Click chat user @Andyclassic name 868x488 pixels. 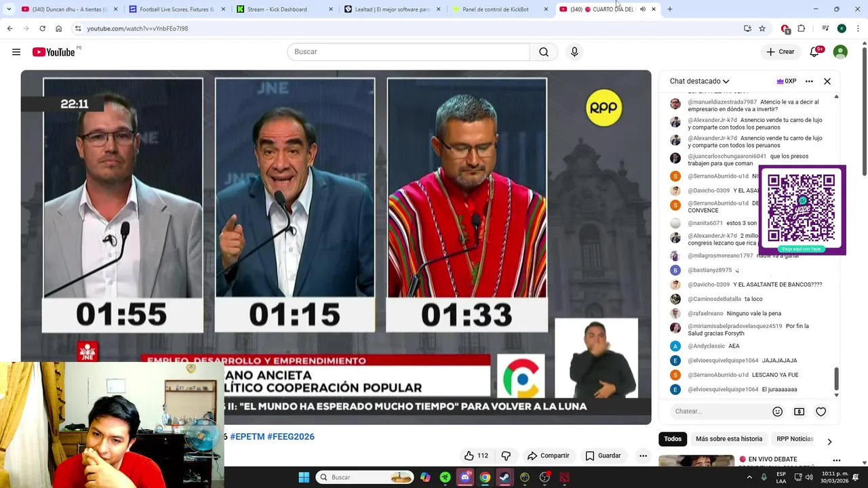pyautogui.click(x=706, y=346)
